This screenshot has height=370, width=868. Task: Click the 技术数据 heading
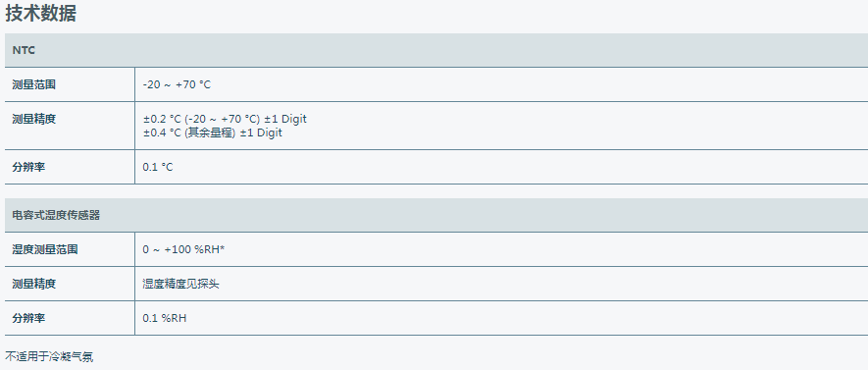(40, 13)
